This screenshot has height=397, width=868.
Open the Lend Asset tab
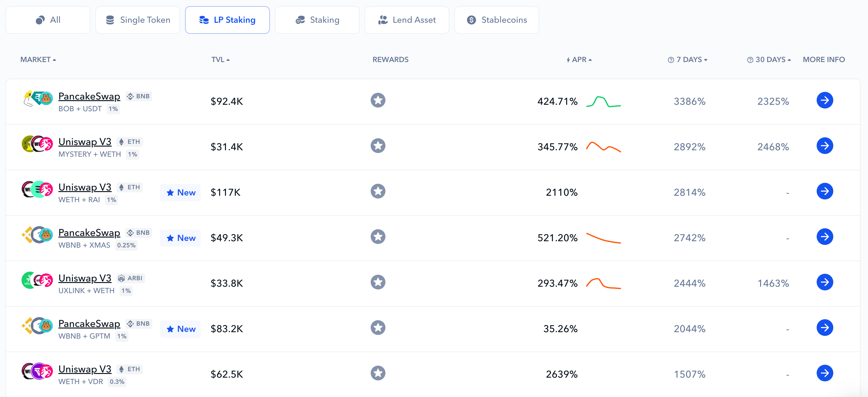(x=407, y=20)
